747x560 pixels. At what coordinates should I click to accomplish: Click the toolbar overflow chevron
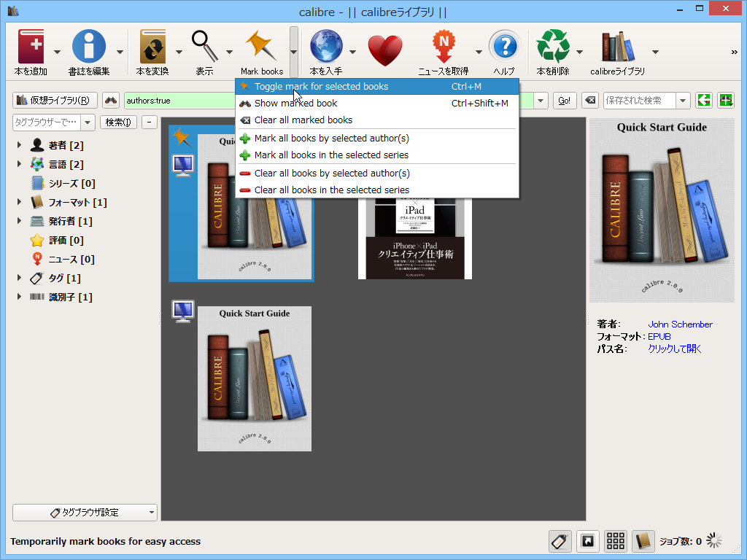click(x=734, y=52)
